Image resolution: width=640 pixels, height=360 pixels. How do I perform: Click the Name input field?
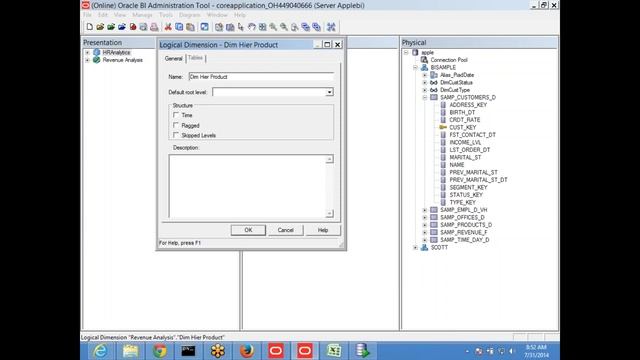(x=261, y=77)
